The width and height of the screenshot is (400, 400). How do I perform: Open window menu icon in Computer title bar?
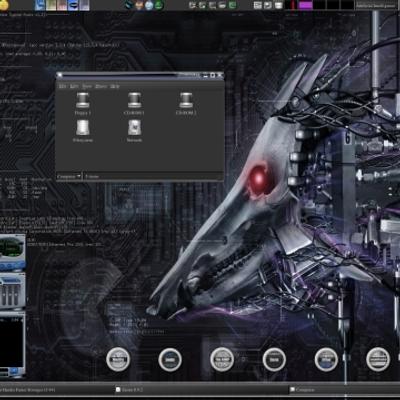(60, 75)
